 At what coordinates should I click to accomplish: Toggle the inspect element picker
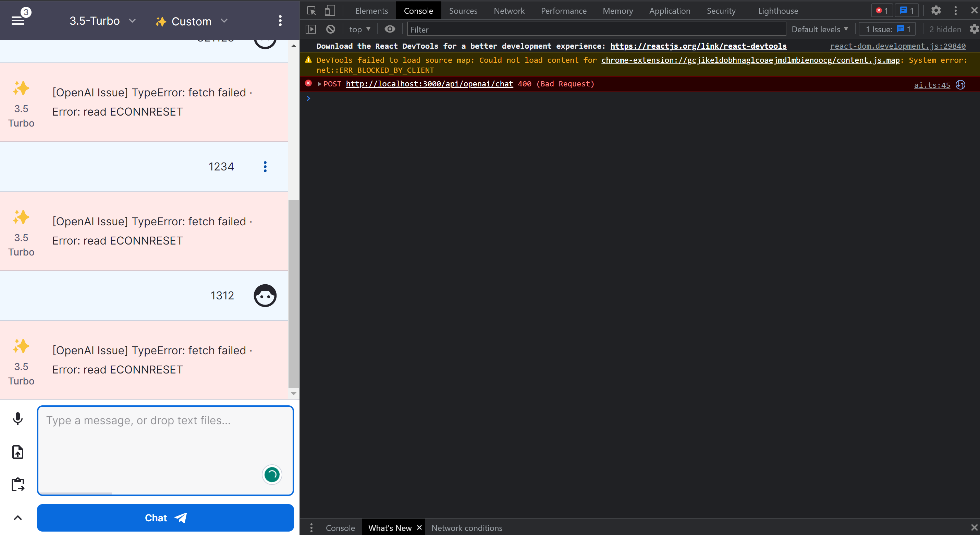pyautogui.click(x=311, y=10)
